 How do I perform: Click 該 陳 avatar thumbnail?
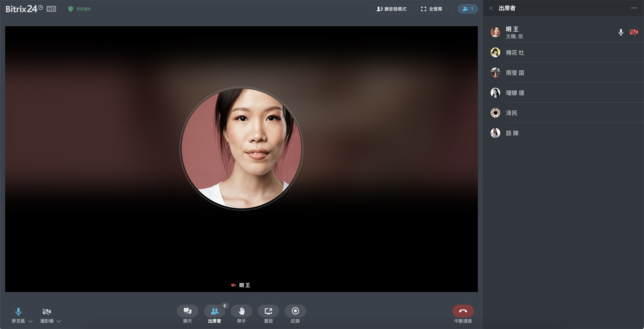[x=496, y=133]
